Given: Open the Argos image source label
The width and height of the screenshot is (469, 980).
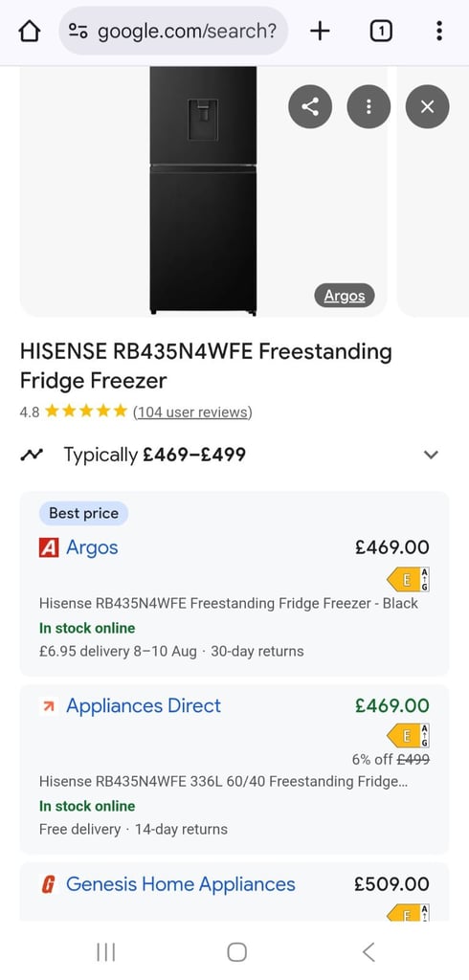Looking at the screenshot, I should click(x=345, y=296).
